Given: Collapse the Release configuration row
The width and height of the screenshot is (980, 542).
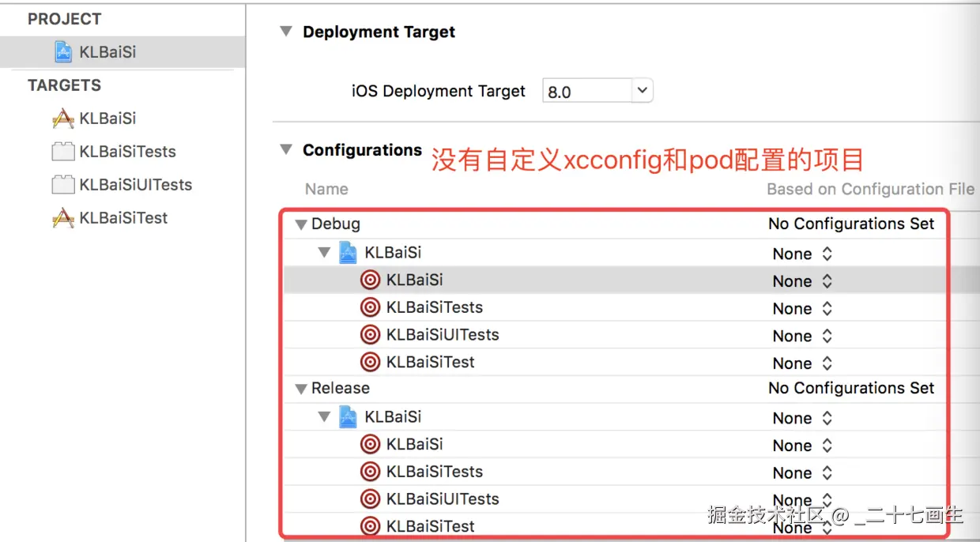Looking at the screenshot, I should click(301, 389).
